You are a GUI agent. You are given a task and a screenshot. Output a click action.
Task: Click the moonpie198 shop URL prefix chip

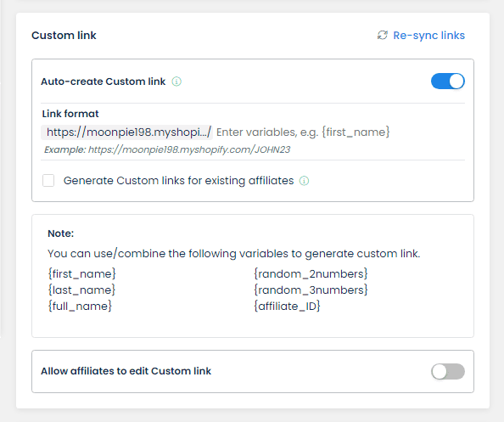pyautogui.click(x=126, y=132)
